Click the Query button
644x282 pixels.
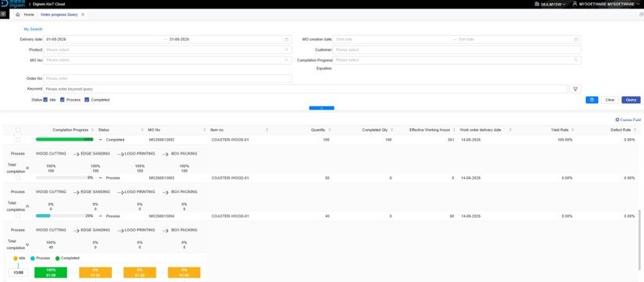631,100
